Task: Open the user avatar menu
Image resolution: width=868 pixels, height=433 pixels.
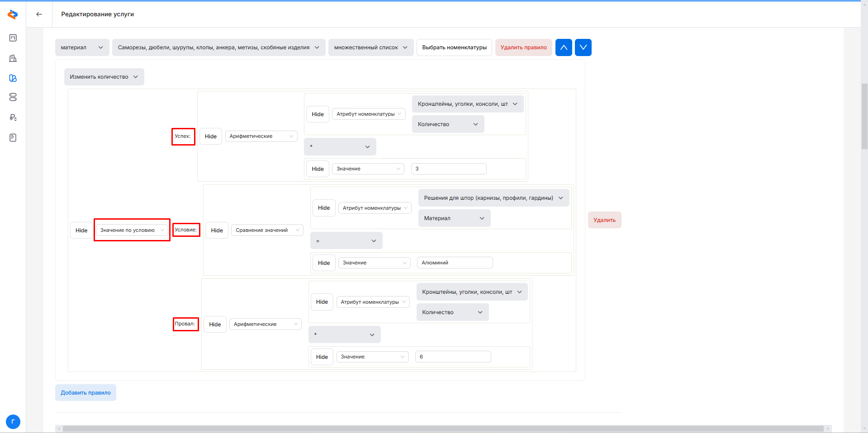Action: 13,422
